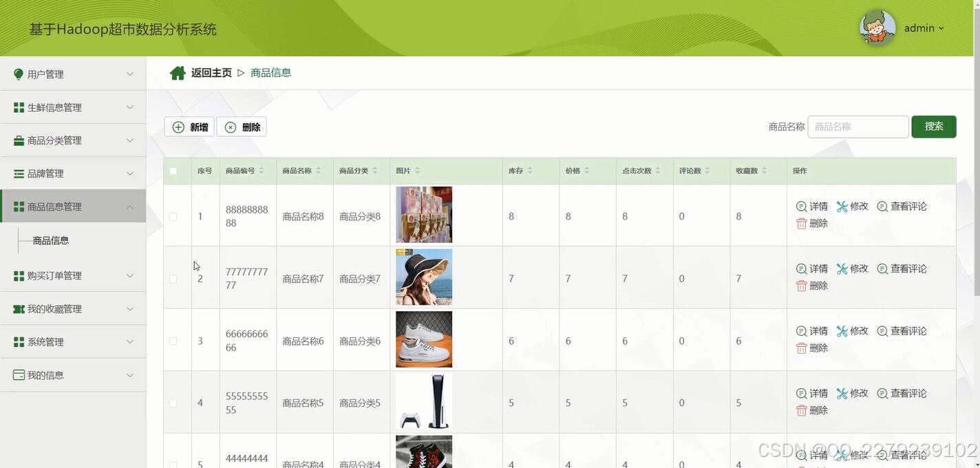Click the 修改 wrench icon for 商品名称8

coord(842,206)
